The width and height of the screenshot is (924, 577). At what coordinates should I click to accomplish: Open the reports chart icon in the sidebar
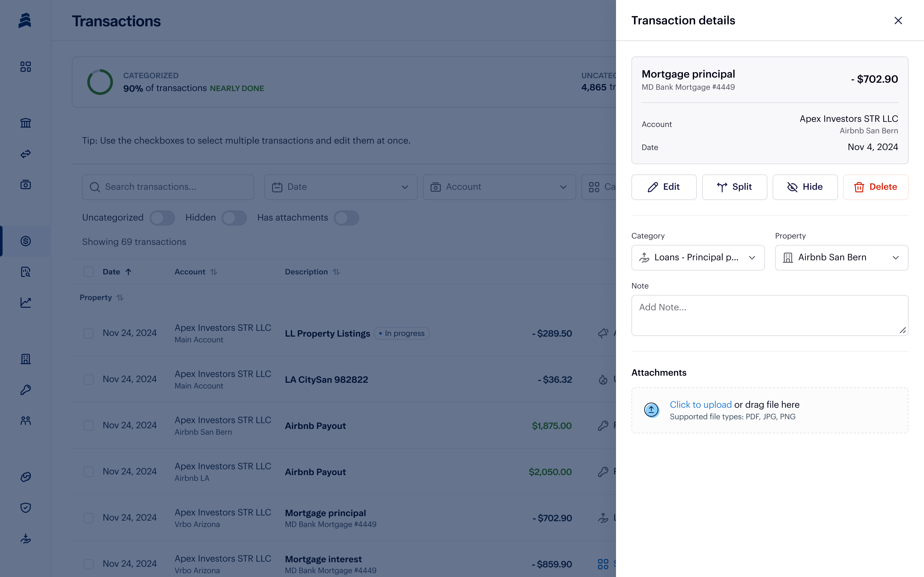pyautogui.click(x=26, y=303)
